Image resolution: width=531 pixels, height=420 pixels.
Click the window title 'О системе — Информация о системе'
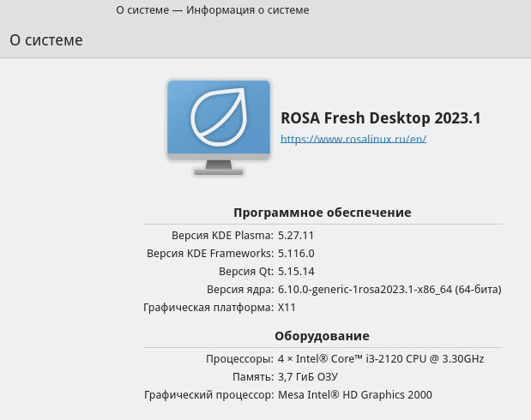tap(213, 10)
